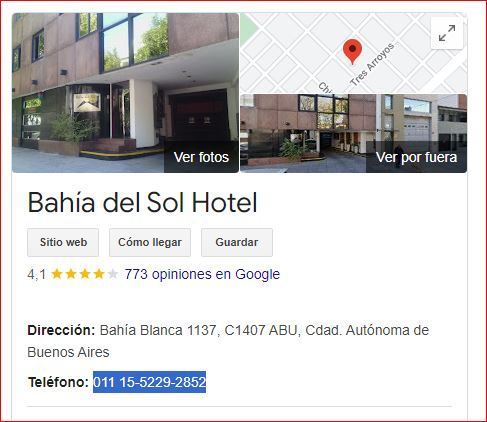The height and width of the screenshot is (422, 487).
Task: Click the Tres Arroyos street label
Action: [372, 64]
